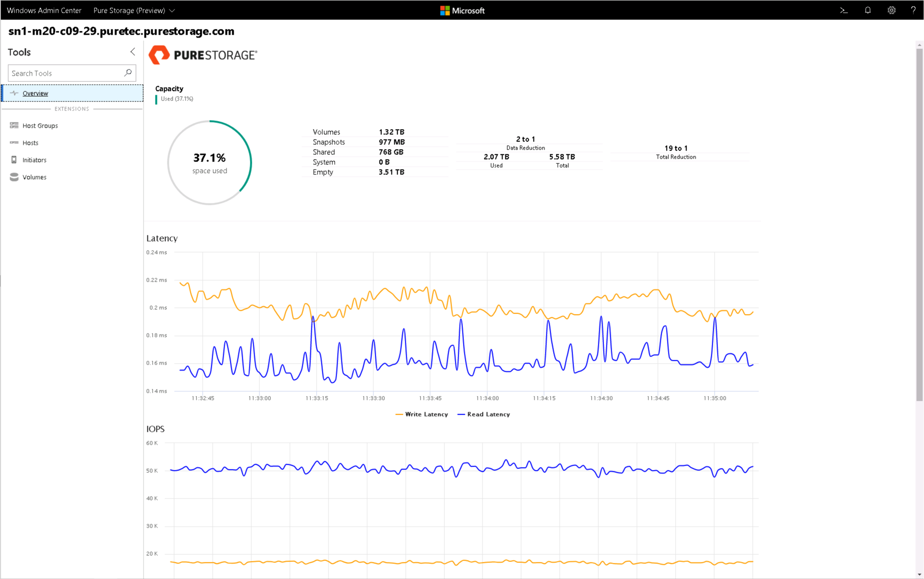This screenshot has width=924, height=579.
Task: Collapse the Tools panel sidebar
Action: pyautogui.click(x=131, y=52)
